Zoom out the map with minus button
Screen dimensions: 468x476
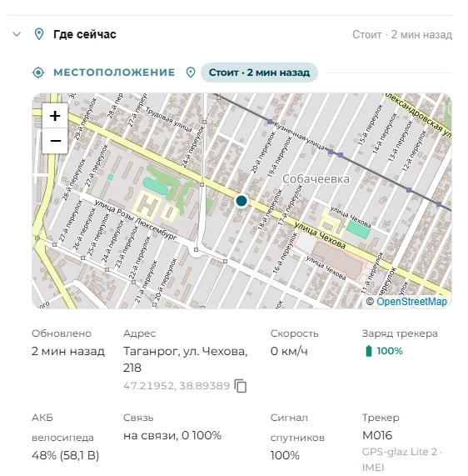tap(55, 141)
